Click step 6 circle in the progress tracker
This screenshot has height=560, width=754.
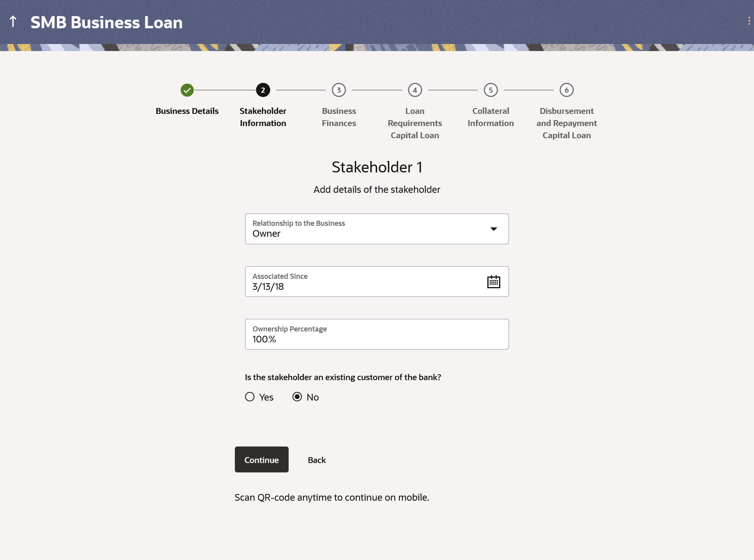(x=566, y=90)
